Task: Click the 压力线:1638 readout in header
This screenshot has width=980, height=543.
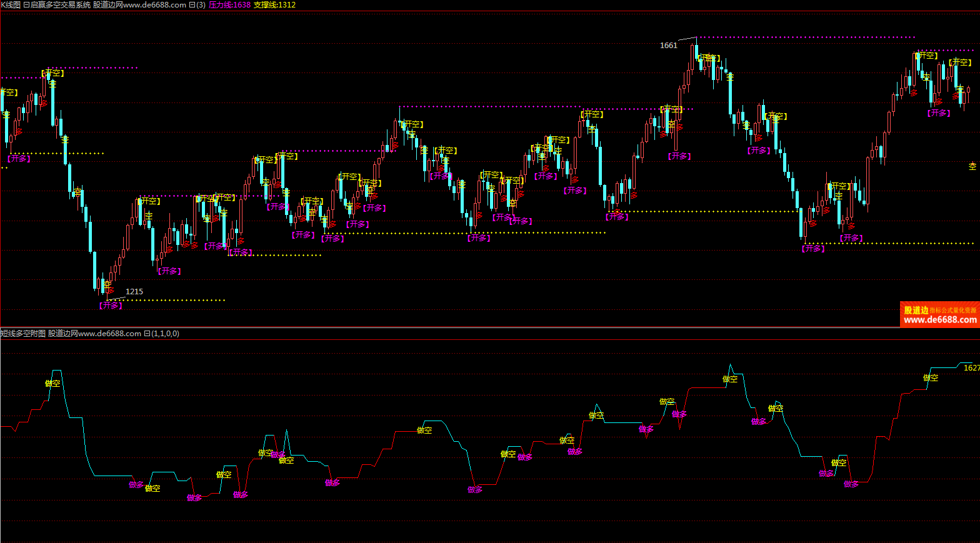Action: tap(229, 4)
